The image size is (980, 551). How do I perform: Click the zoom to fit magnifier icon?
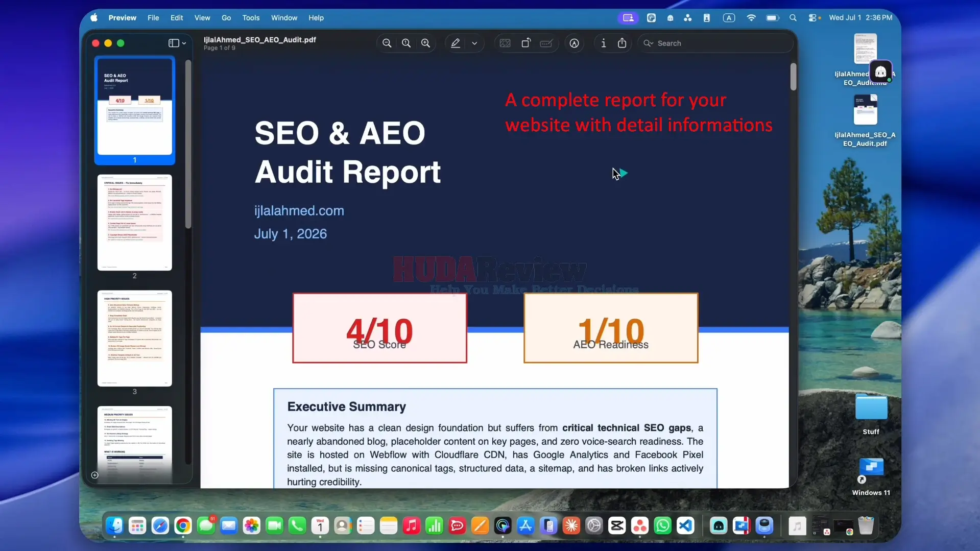pos(406,43)
